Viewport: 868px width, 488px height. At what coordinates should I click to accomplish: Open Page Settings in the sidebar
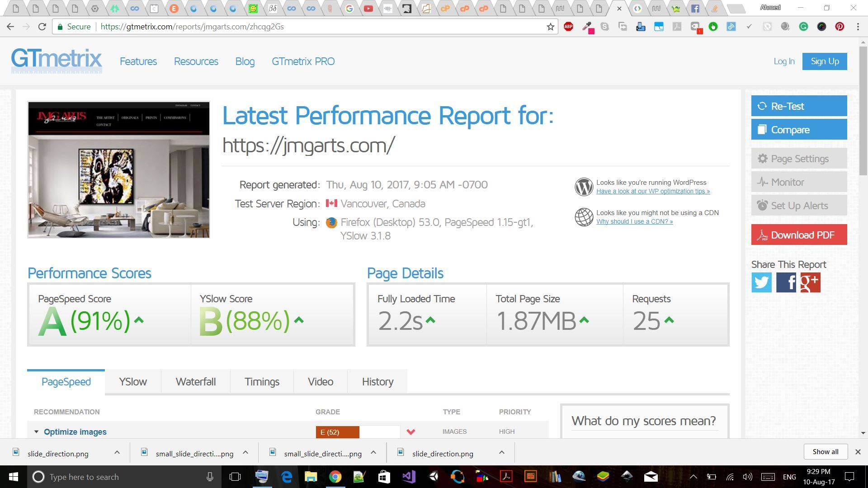coord(799,159)
